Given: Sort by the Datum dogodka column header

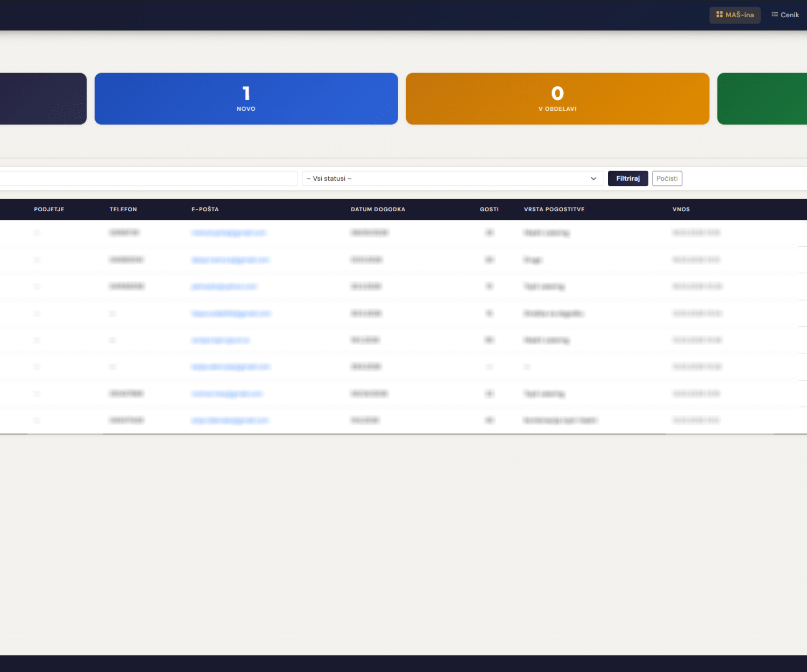Looking at the screenshot, I should pyautogui.click(x=378, y=209).
